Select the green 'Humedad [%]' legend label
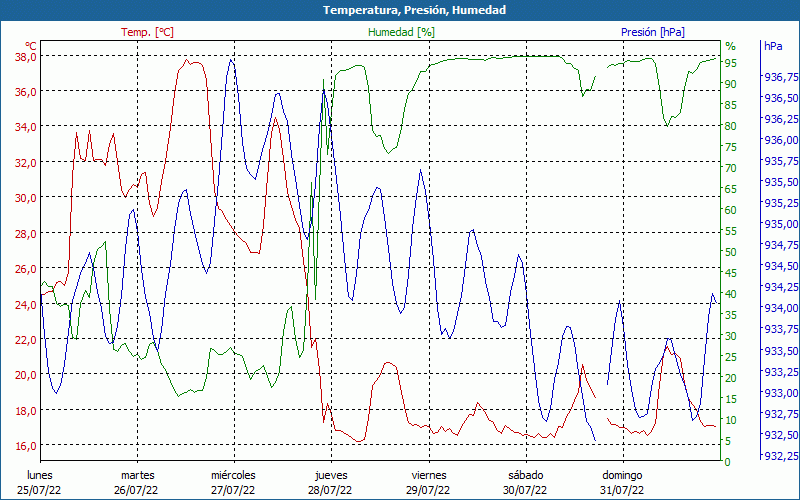 coord(401,32)
